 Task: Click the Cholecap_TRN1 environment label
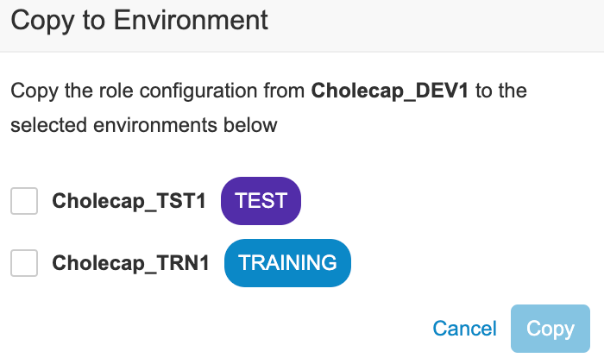click(x=131, y=263)
